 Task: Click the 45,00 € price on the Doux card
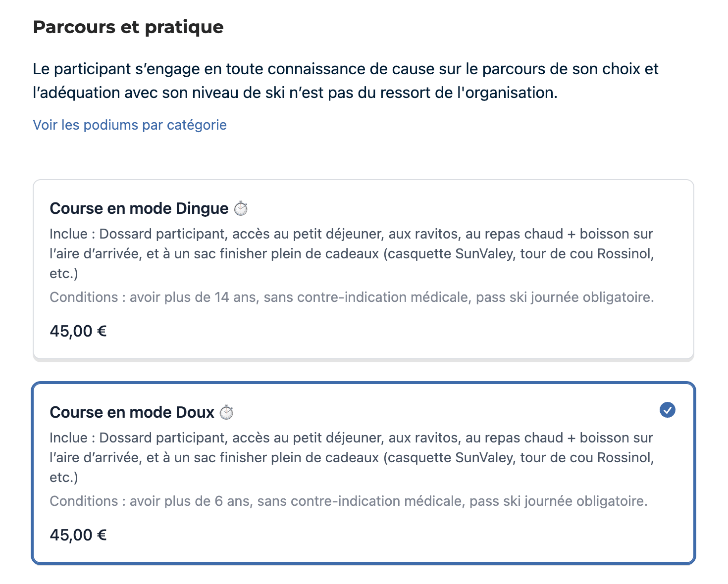(x=78, y=535)
